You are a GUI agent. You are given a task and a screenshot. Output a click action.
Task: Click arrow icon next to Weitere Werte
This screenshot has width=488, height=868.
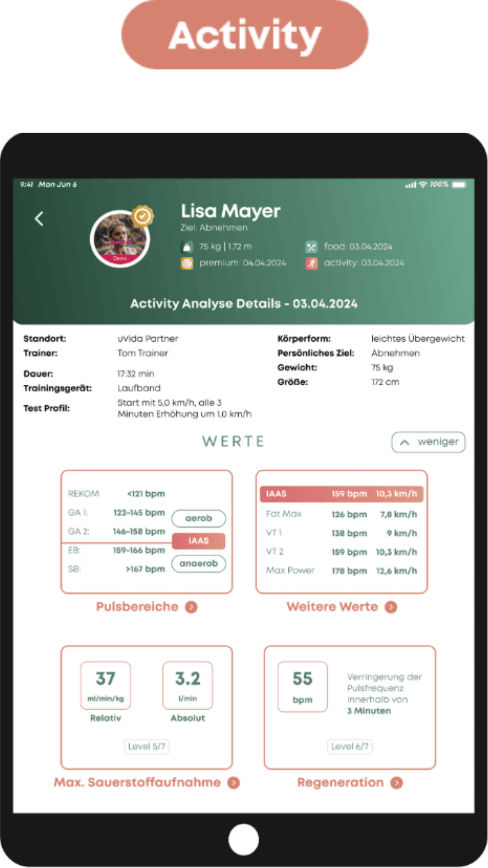[x=391, y=607]
